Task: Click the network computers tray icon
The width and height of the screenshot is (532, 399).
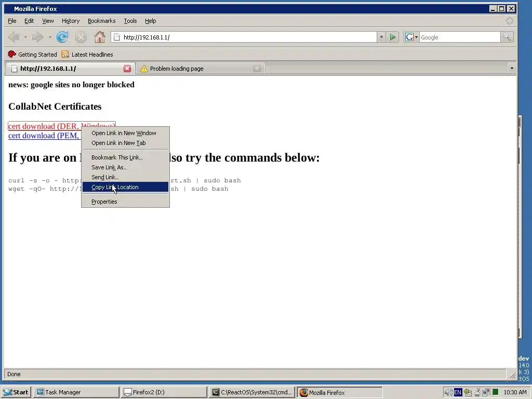Action: pos(486,392)
